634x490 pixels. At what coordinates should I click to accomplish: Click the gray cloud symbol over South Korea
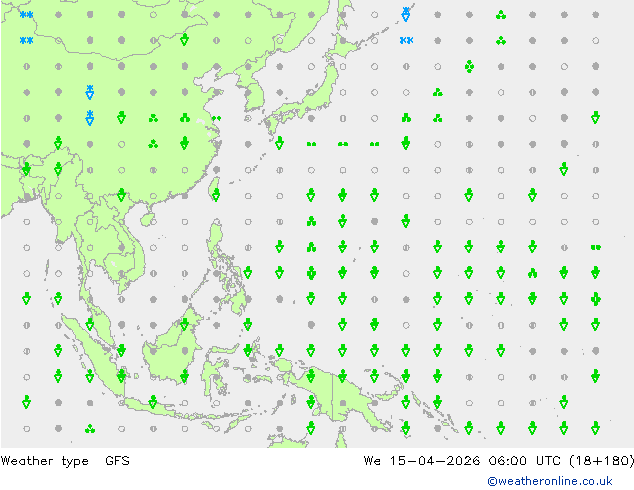pyautogui.click(x=248, y=93)
